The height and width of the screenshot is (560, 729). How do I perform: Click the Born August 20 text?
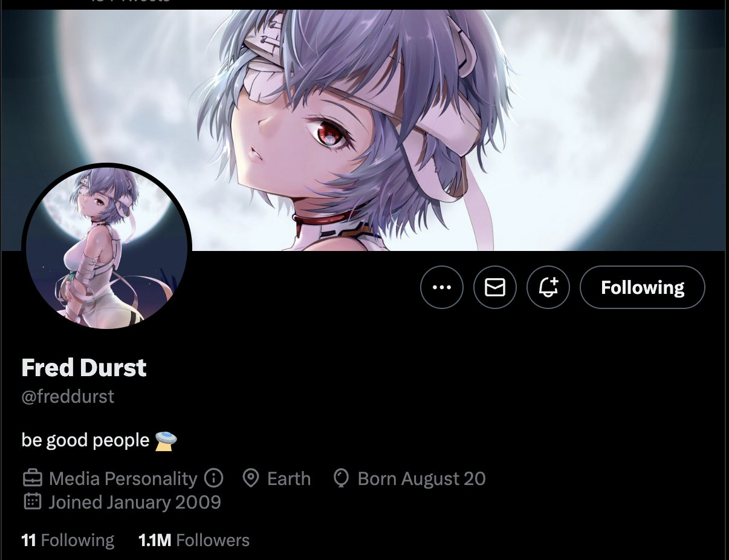[422, 479]
